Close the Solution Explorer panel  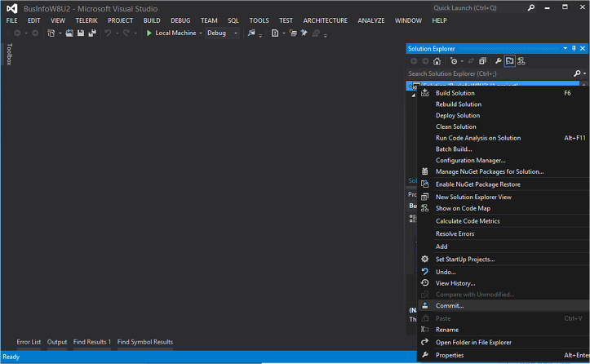click(x=583, y=48)
